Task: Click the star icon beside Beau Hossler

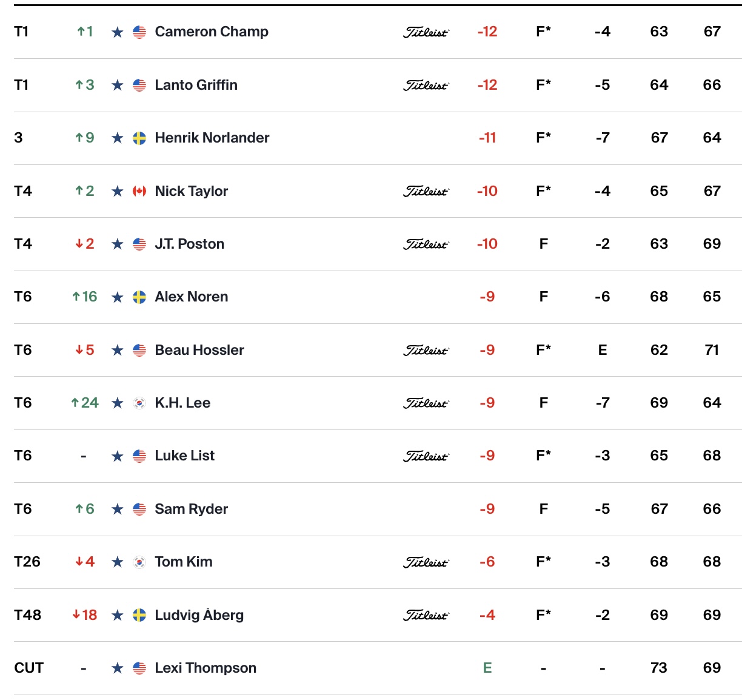Action: (x=118, y=351)
